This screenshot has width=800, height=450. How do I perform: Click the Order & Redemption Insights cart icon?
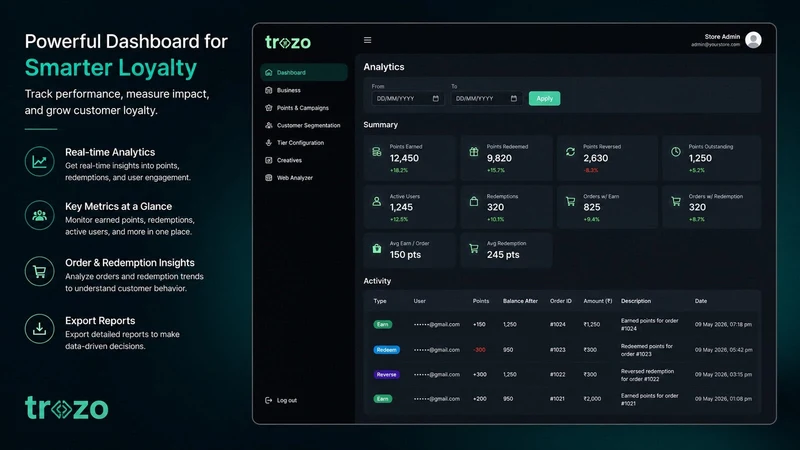point(39,271)
